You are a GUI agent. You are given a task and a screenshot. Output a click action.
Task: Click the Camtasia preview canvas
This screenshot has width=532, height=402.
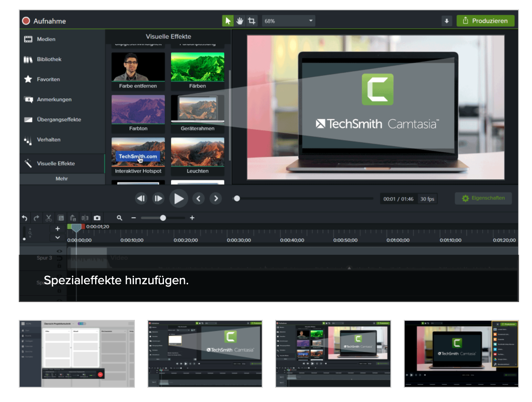pos(376,107)
